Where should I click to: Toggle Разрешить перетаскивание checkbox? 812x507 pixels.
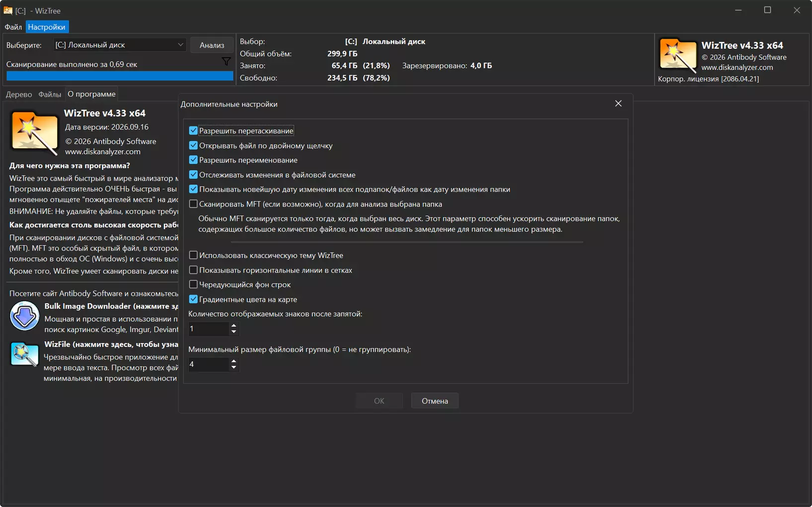tap(193, 131)
